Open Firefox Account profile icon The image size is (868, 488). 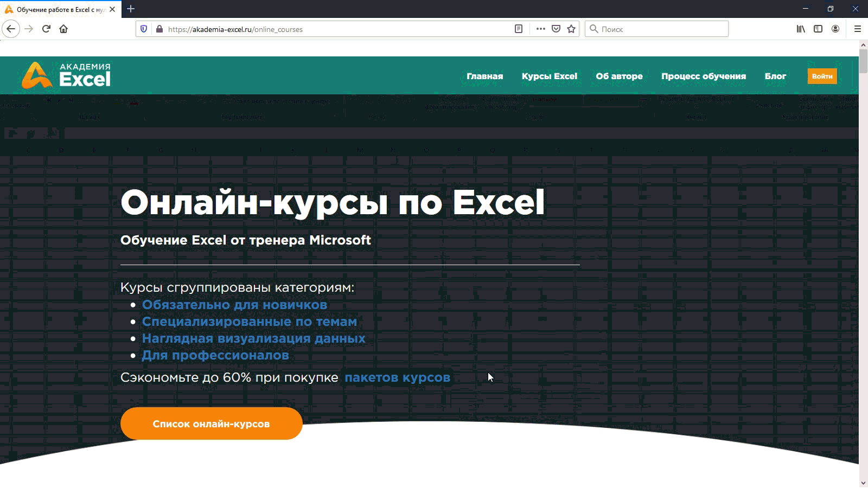(x=835, y=29)
